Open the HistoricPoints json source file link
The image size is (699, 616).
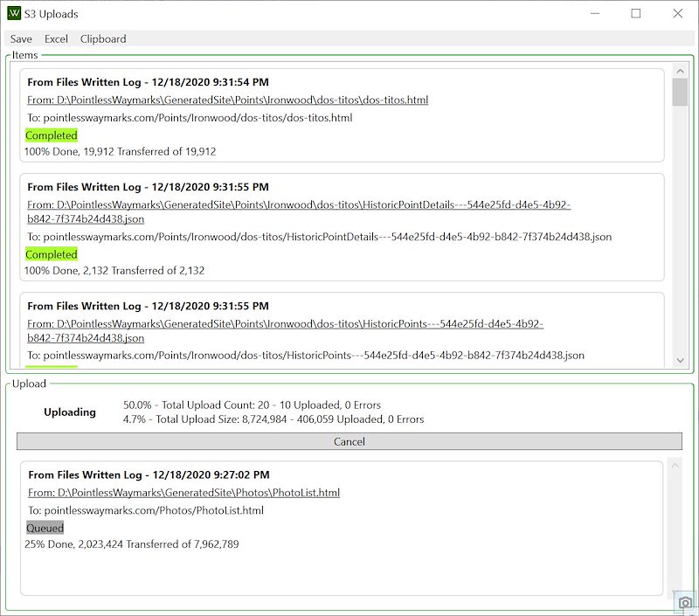(x=286, y=331)
